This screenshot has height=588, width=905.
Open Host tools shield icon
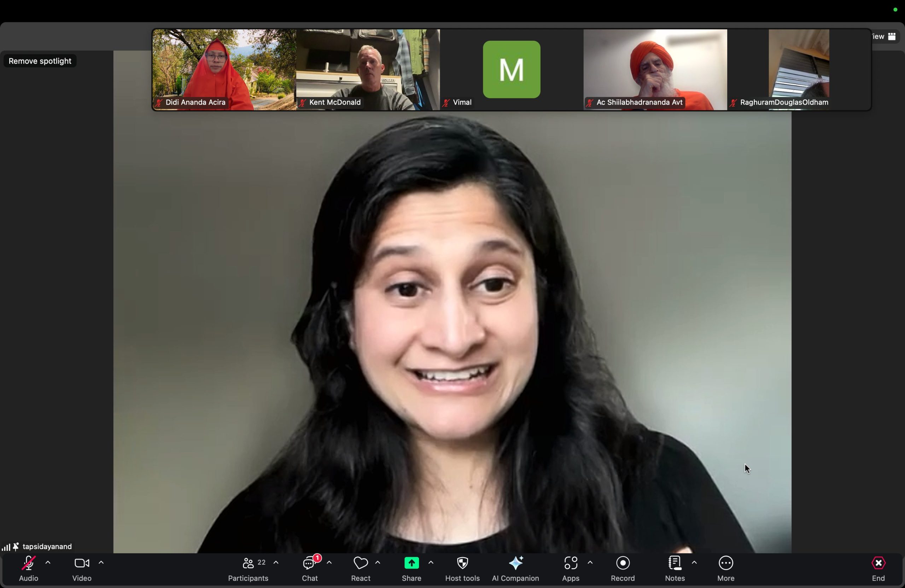(462, 563)
